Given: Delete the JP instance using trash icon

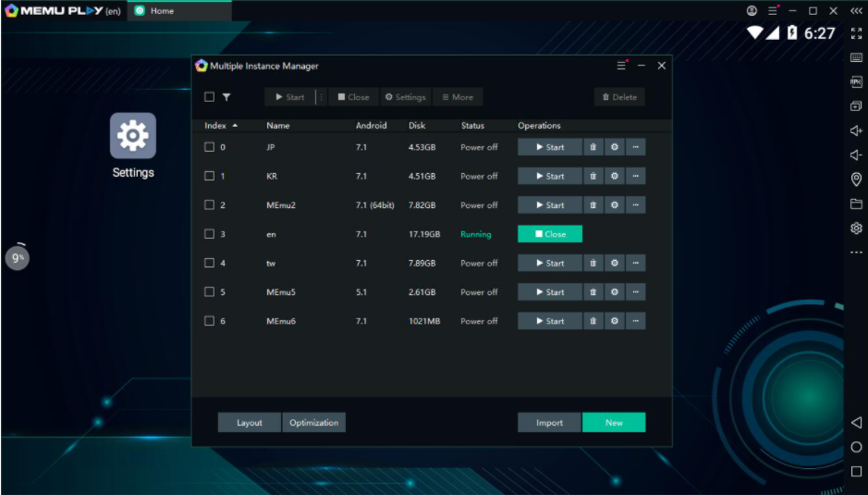Looking at the screenshot, I should pyautogui.click(x=593, y=147).
